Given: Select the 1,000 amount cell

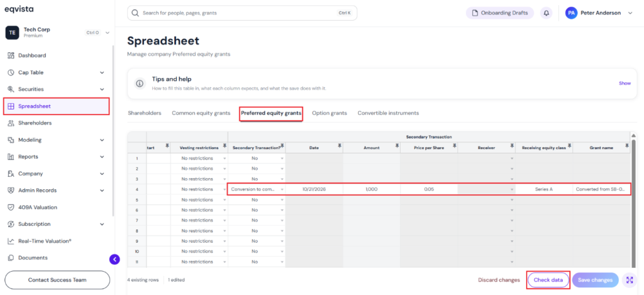Looking at the screenshot, I should tap(372, 189).
